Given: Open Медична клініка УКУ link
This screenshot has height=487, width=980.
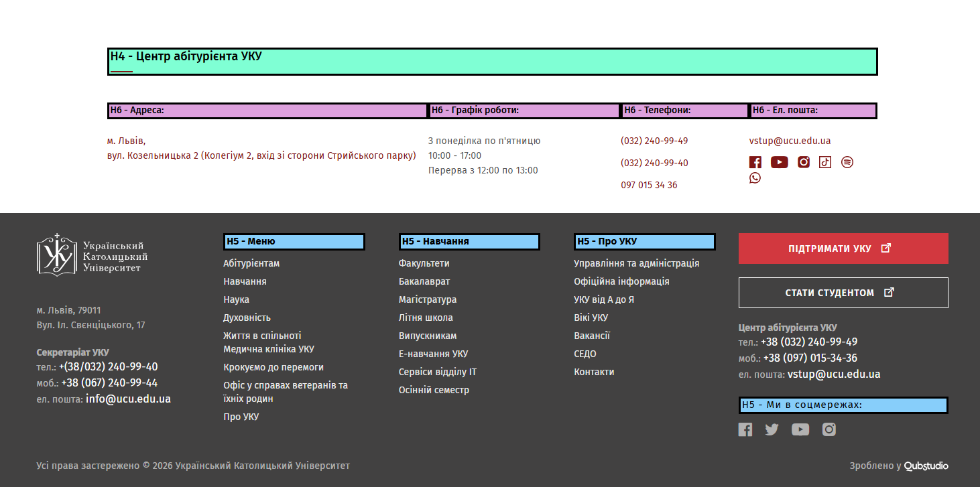Looking at the screenshot, I should point(269,349).
